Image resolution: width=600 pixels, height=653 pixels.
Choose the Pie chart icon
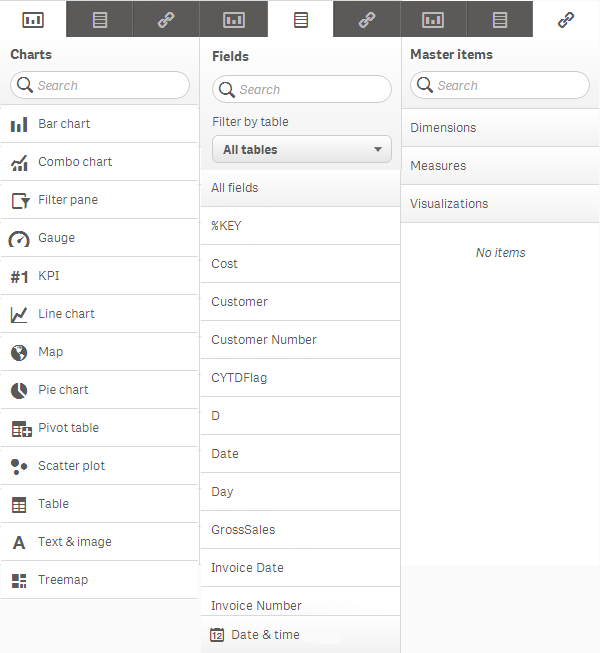click(19, 391)
